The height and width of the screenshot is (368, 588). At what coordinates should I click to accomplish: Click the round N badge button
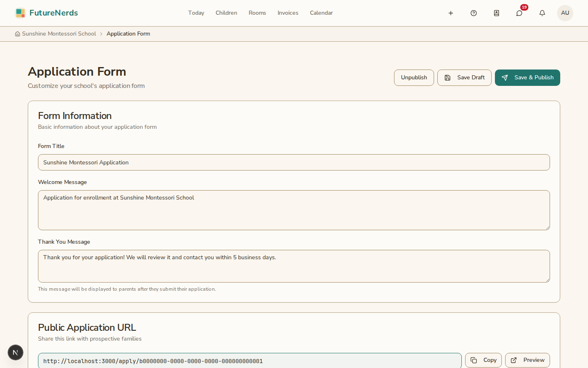16,352
